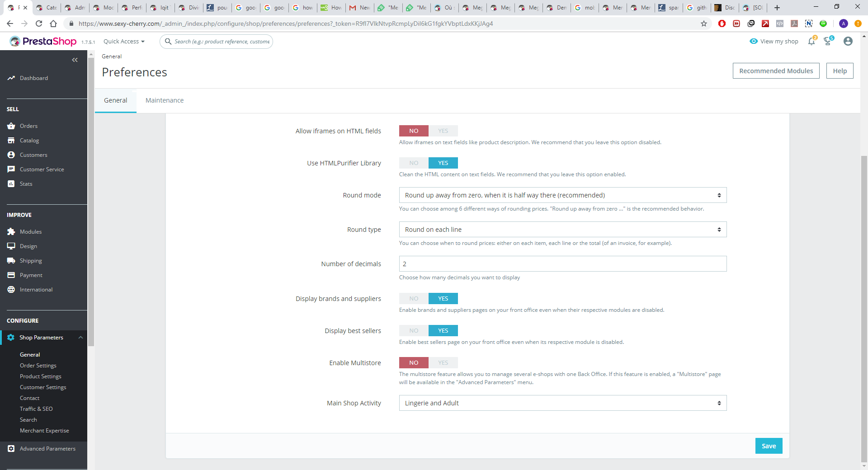Collapse the sidebar with double-chevron icon
The width and height of the screenshot is (868, 470).
(75, 60)
